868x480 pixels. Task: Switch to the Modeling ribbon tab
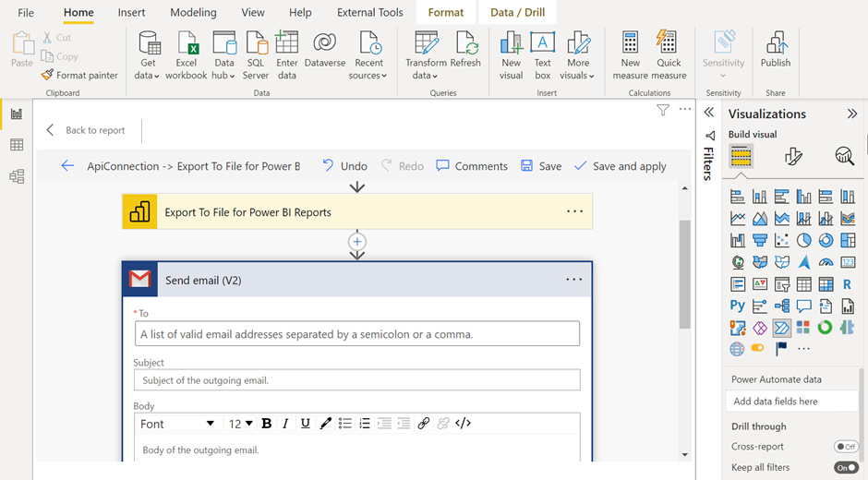(193, 12)
